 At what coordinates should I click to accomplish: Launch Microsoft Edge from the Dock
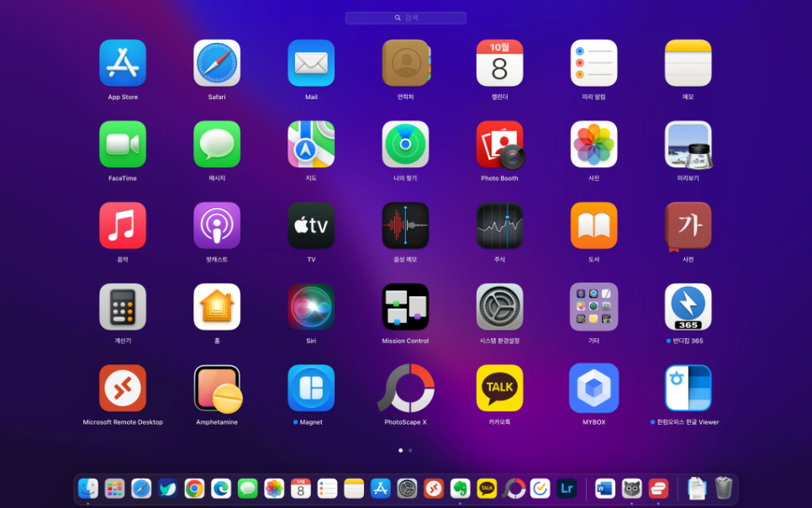(221, 489)
